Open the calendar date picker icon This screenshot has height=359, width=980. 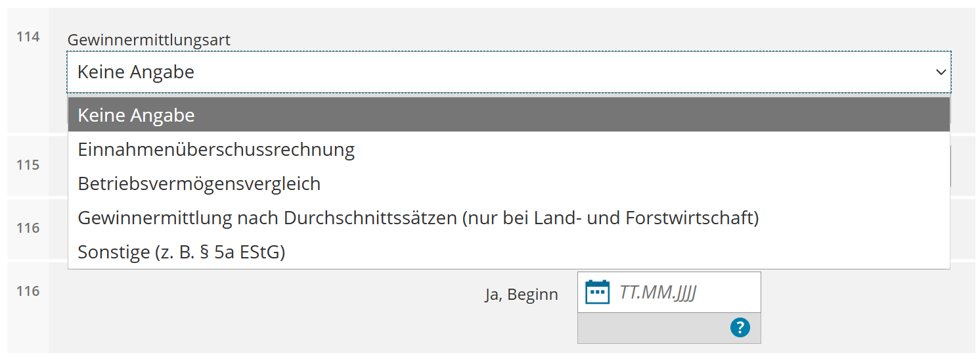[597, 292]
